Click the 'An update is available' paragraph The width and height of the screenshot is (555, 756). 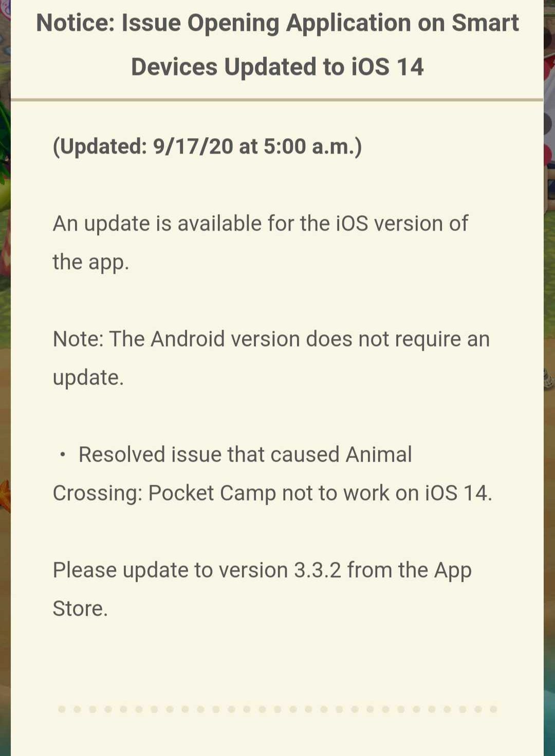coord(260,242)
